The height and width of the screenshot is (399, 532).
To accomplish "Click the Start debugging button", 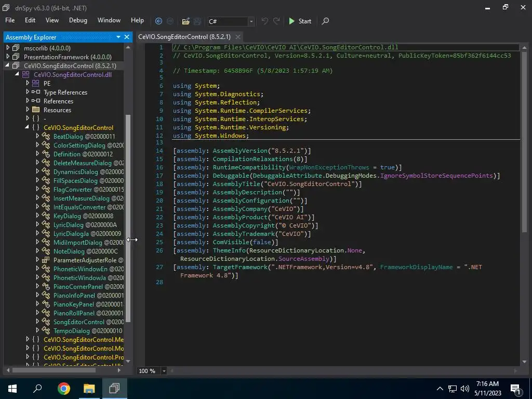I will click(x=300, y=21).
